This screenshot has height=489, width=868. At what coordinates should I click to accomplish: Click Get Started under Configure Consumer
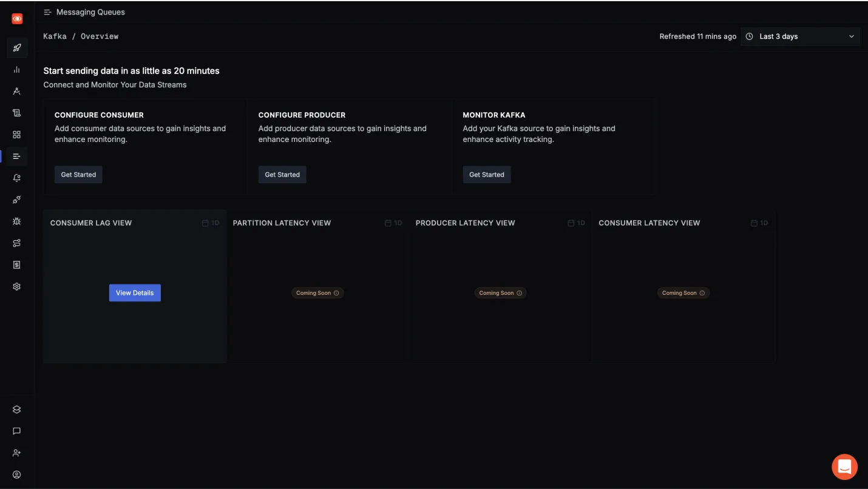tap(78, 175)
